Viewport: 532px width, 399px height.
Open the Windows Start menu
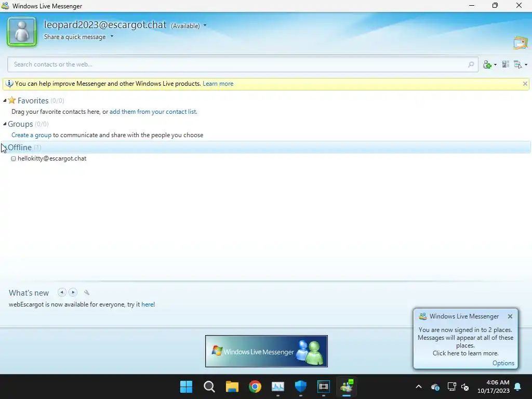pyautogui.click(x=187, y=387)
